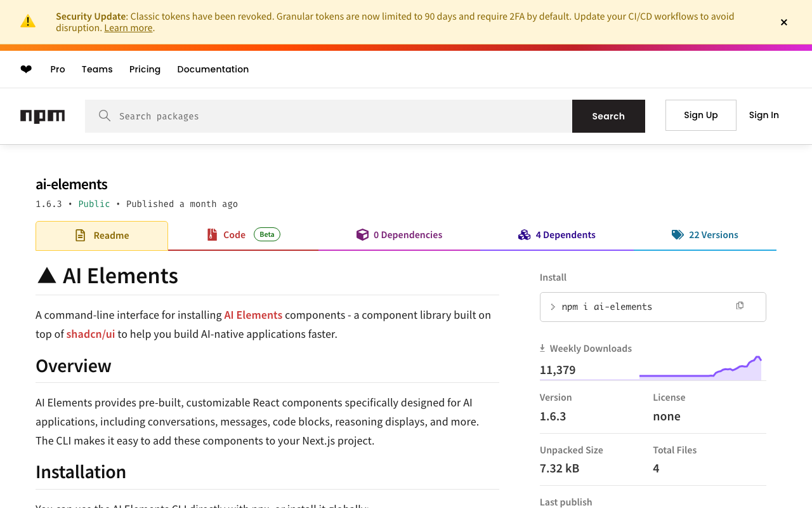Click the Beta badge
This screenshot has width=812, height=508.
pos(267,234)
